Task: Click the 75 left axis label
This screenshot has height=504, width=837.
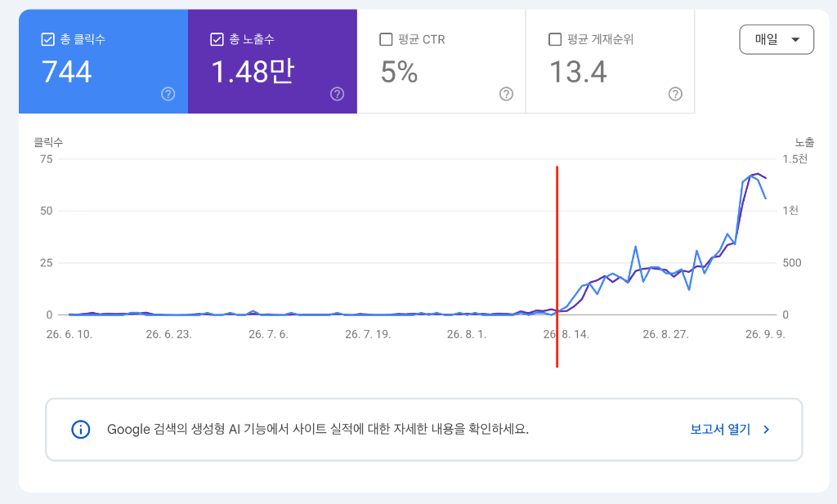Action: 47,159
